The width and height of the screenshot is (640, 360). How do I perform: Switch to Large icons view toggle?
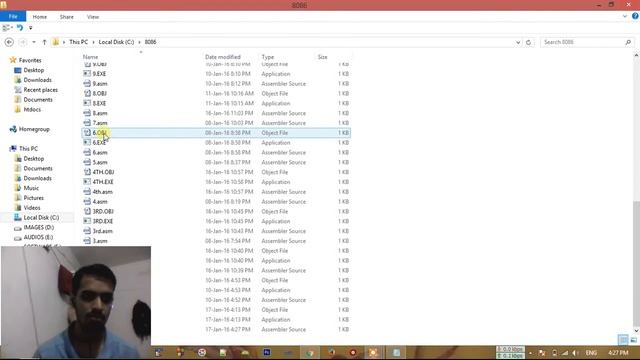(x=633, y=340)
